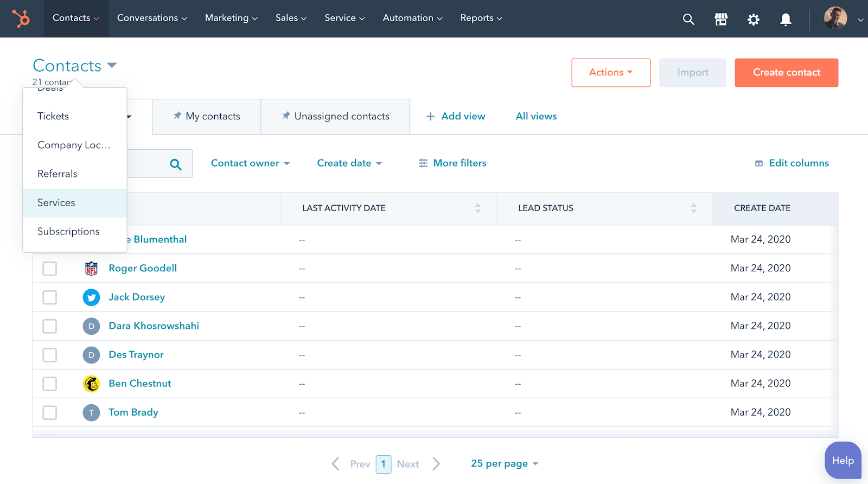Screen dimensions: 868x484
Task: Click Dara Khosrowshahi's D avatar
Action: pyautogui.click(x=91, y=326)
